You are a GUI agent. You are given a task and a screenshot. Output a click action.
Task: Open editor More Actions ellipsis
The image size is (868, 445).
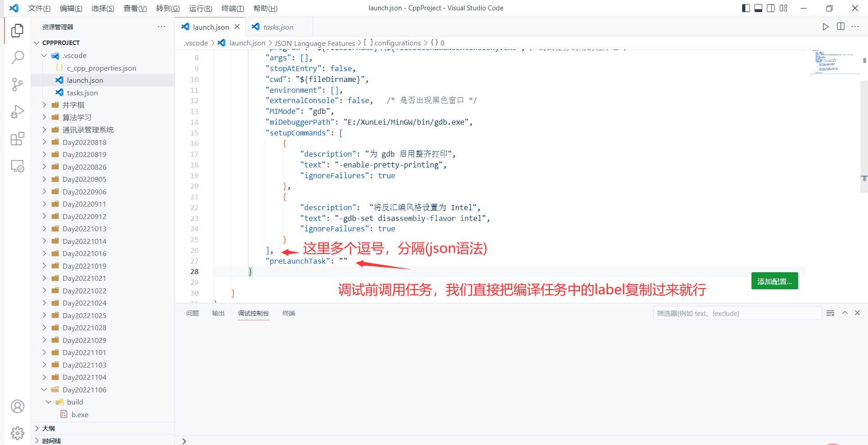coord(855,27)
